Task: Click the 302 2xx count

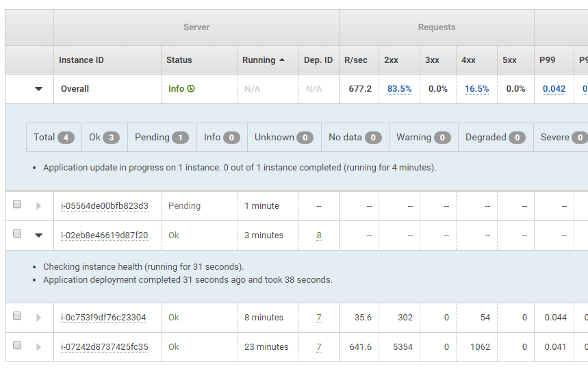Action: [405, 318]
